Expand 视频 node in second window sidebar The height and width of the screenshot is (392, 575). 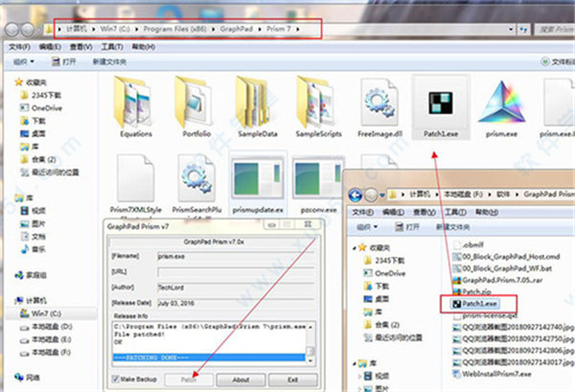click(359, 376)
